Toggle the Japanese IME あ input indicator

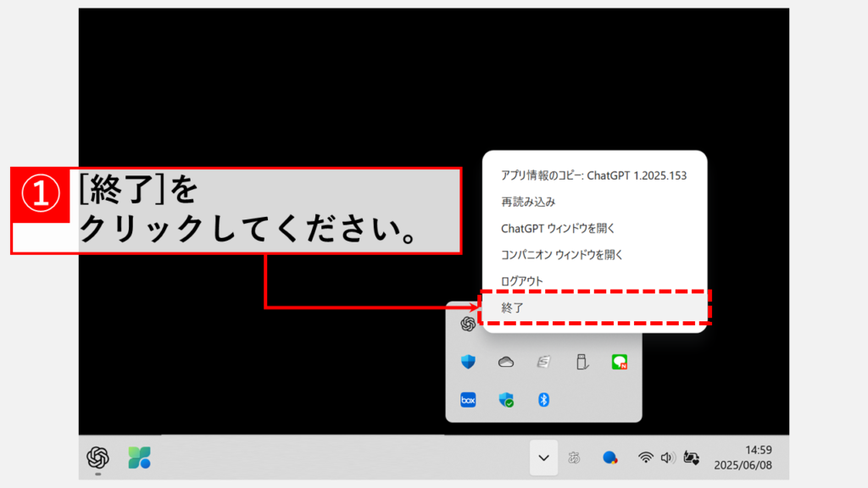click(575, 457)
